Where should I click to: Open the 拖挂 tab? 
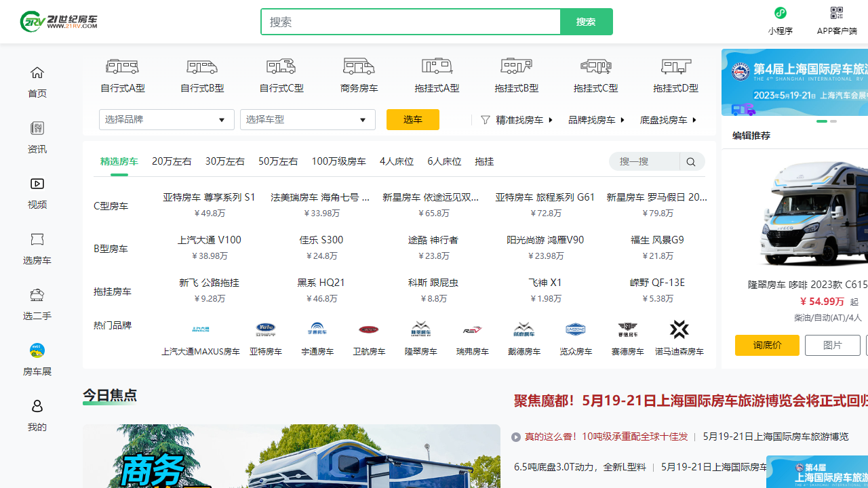tap(484, 161)
